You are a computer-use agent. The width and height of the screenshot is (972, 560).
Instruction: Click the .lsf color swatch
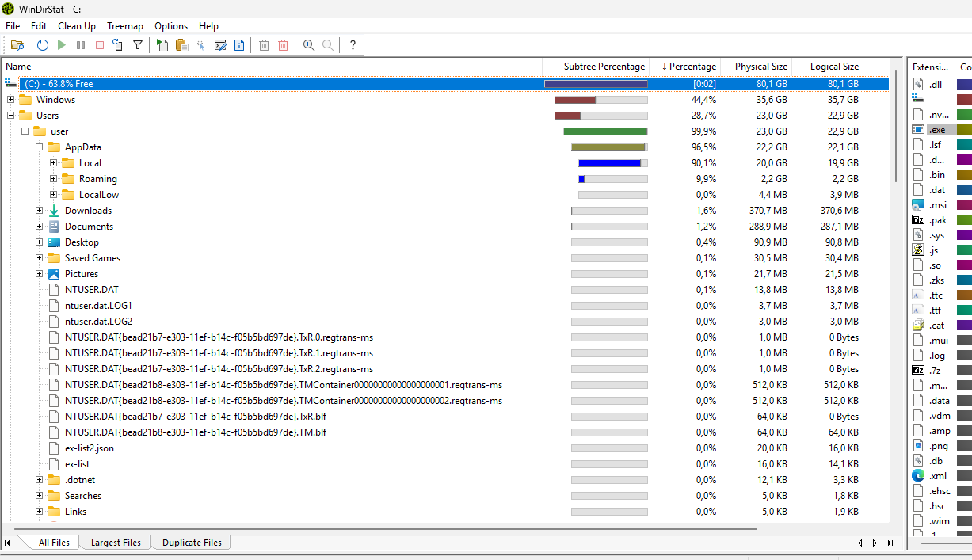(x=964, y=144)
